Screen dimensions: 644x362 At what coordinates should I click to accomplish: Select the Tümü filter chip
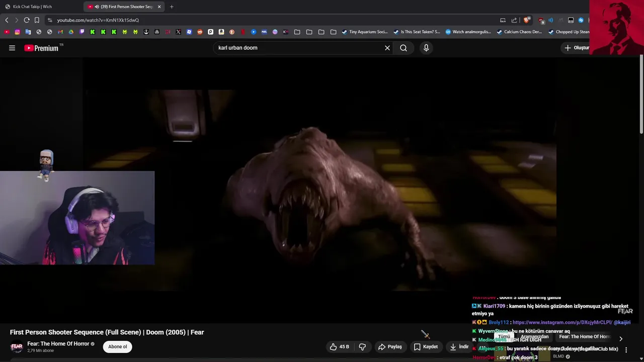(x=504, y=337)
